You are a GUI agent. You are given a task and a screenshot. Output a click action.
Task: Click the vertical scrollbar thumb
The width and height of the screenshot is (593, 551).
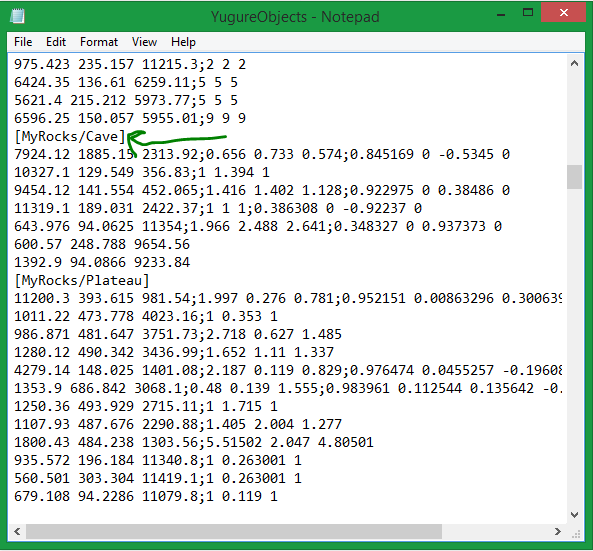pos(574,177)
